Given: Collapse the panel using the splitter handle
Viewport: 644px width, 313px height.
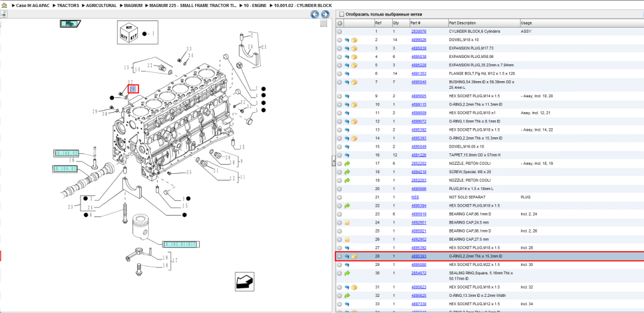Looking at the screenshot, I should pyautogui.click(x=334, y=161).
